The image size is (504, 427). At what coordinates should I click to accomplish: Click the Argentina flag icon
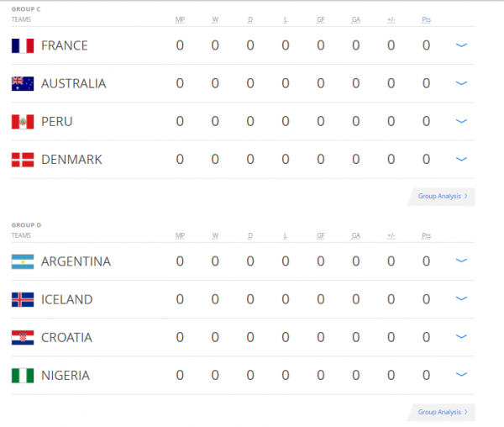22,261
